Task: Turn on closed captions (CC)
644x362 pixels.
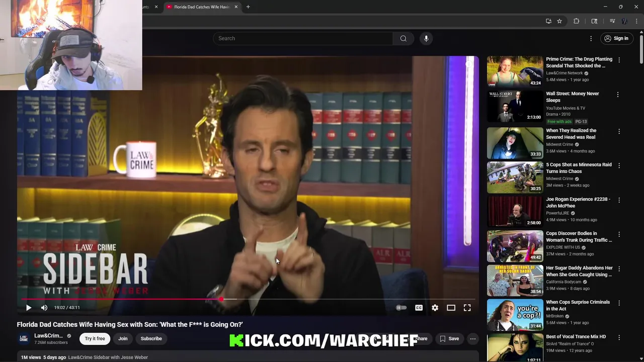Action: tap(419, 308)
